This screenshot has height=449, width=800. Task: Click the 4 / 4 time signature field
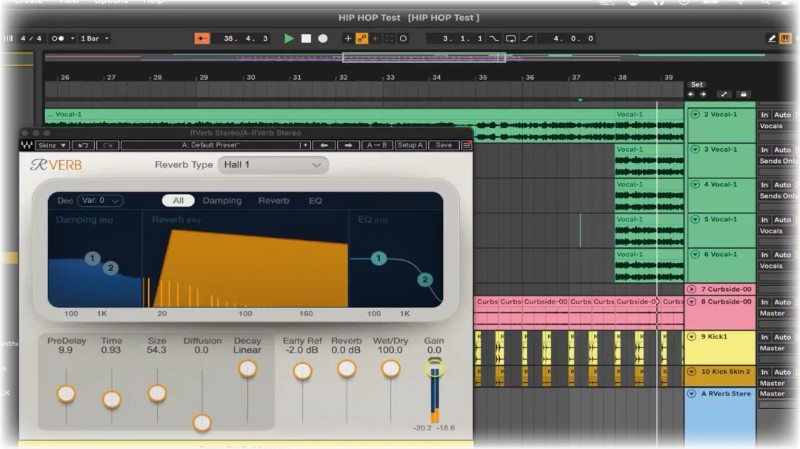tap(31, 38)
